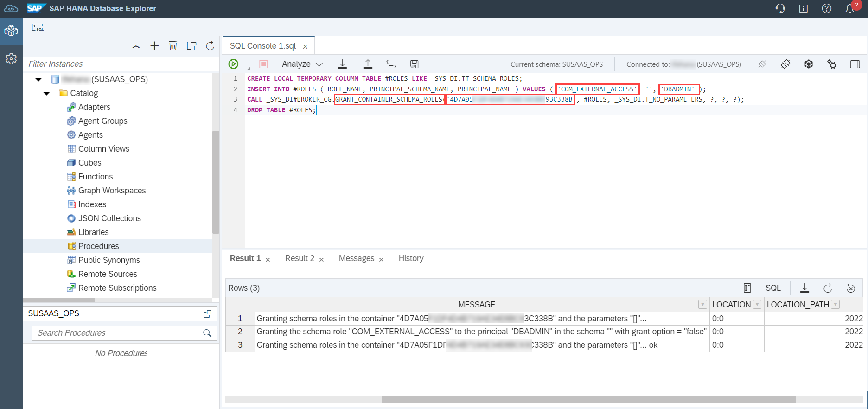Open the help question mark icon
The height and width of the screenshot is (409, 868).
(827, 8)
